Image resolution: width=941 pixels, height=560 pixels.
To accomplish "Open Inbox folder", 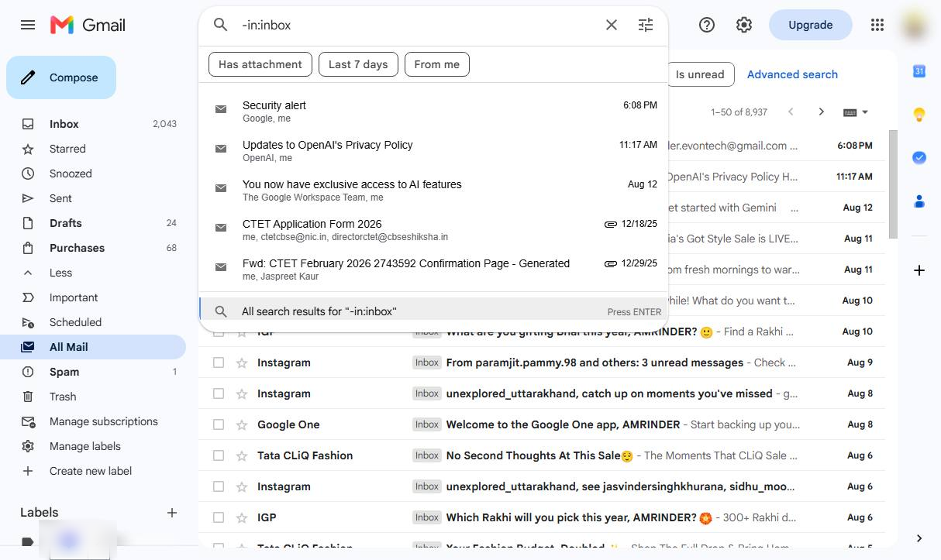I will pyautogui.click(x=93, y=124).
